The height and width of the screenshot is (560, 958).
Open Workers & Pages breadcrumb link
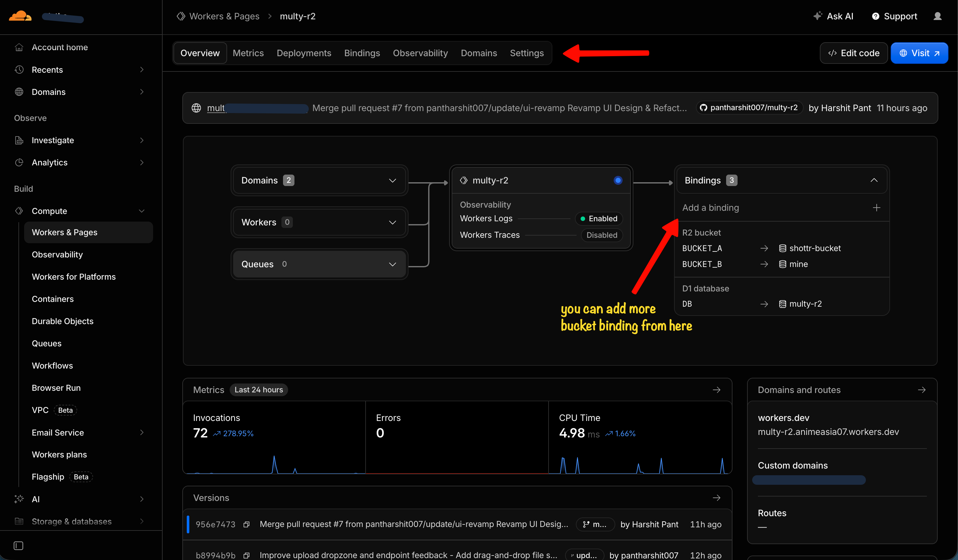click(x=224, y=16)
